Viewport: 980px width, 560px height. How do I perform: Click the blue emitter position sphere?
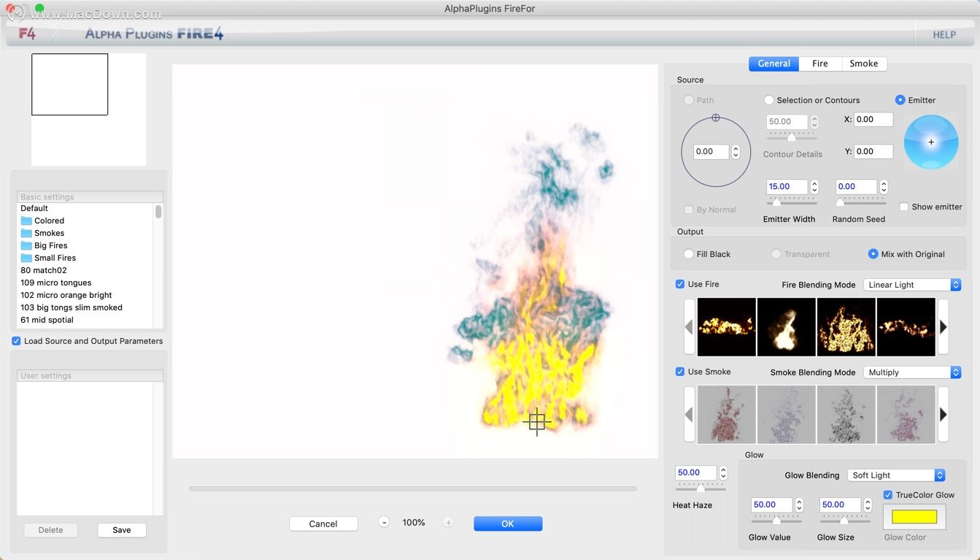point(931,142)
